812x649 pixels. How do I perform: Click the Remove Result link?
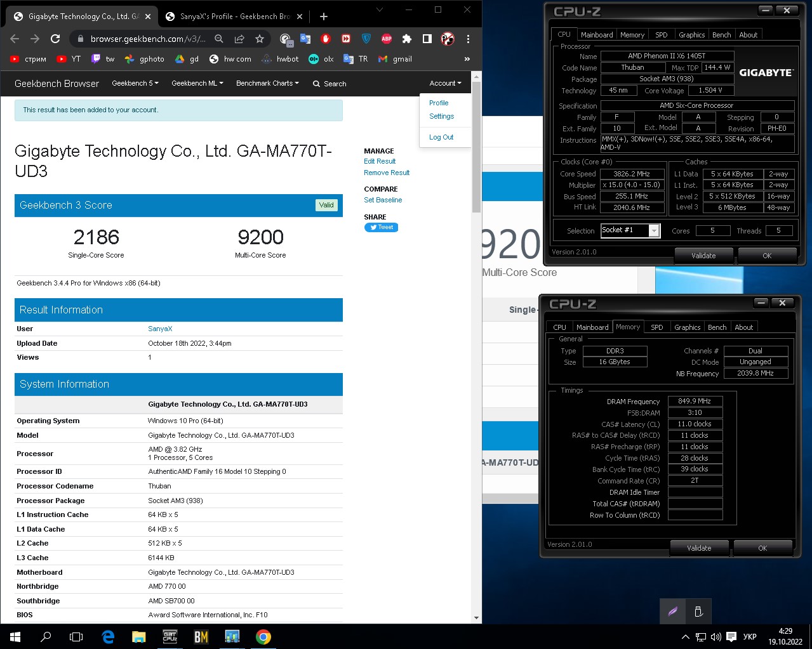[387, 173]
